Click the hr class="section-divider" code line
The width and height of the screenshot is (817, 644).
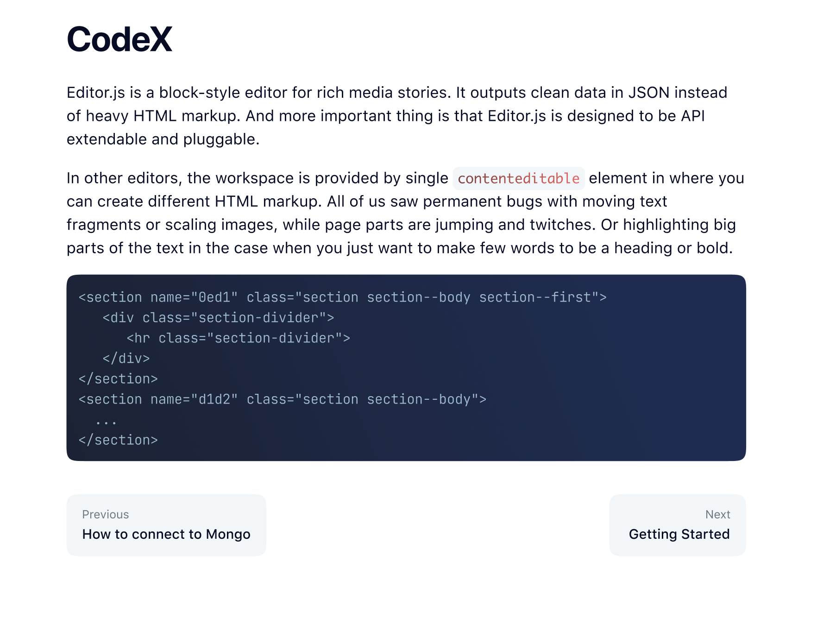(239, 338)
